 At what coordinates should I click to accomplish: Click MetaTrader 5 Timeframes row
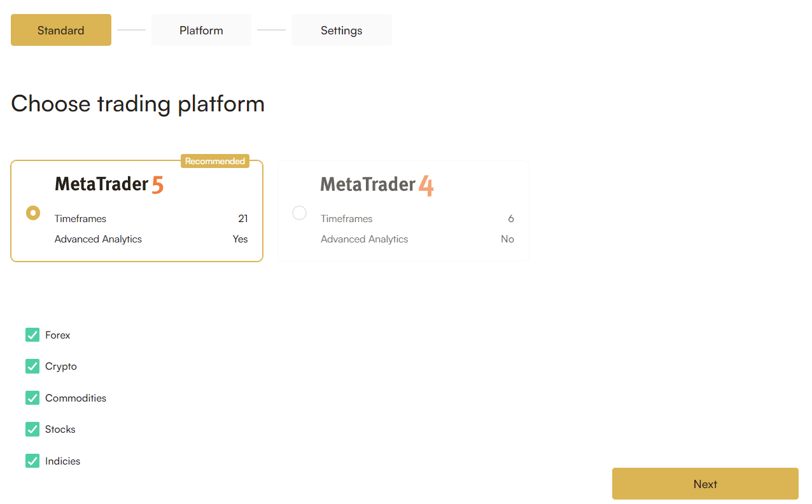[151, 218]
